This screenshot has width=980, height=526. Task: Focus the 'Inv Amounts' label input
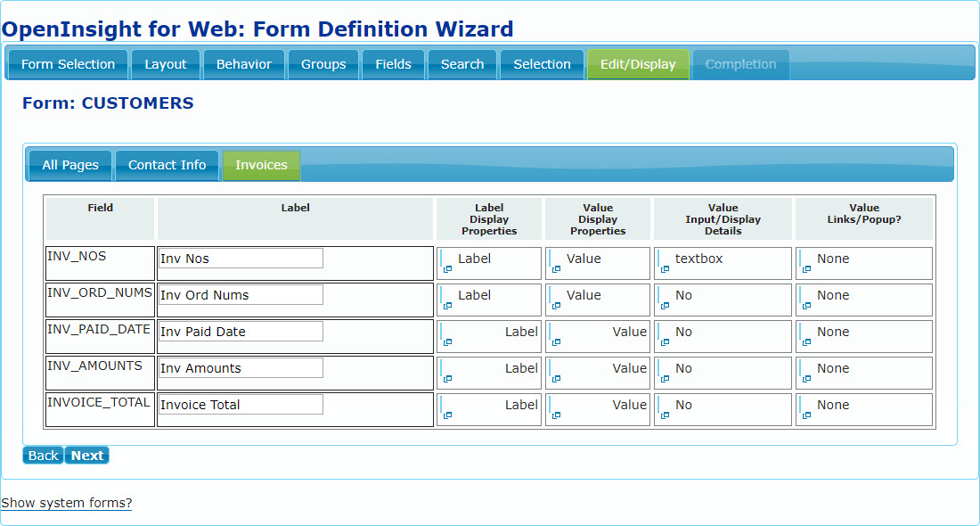tap(241, 368)
